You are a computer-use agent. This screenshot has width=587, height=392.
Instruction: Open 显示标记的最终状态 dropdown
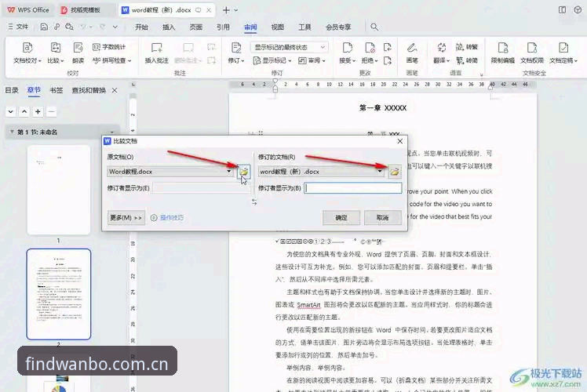pyautogui.click(x=290, y=47)
